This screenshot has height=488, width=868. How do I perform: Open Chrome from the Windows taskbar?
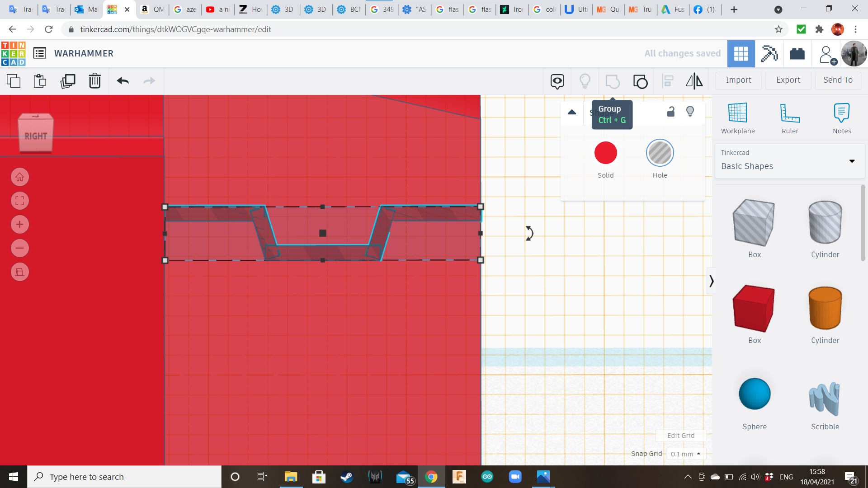431,477
